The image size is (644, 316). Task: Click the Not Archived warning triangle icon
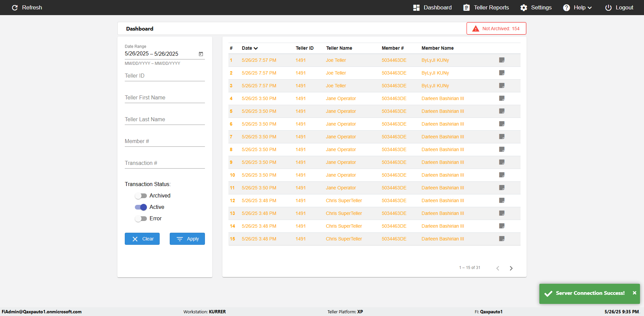tap(476, 29)
